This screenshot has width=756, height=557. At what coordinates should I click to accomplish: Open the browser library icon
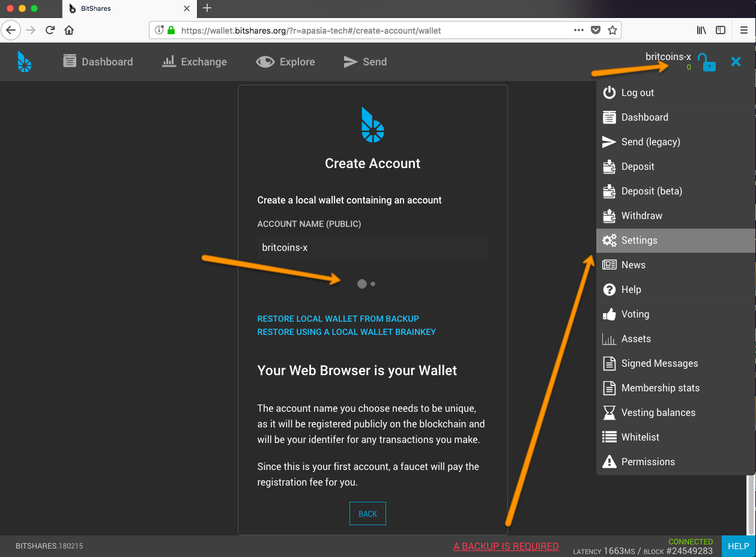[x=701, y=30]
